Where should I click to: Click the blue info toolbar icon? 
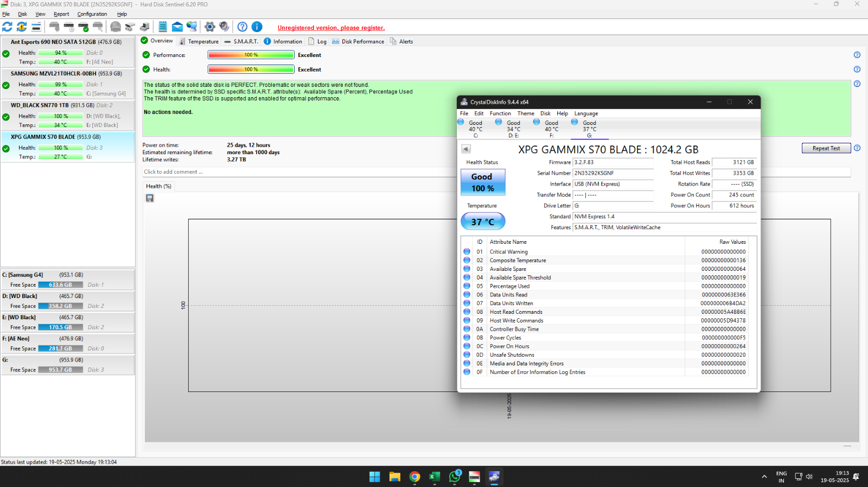[x=257, y=27]
